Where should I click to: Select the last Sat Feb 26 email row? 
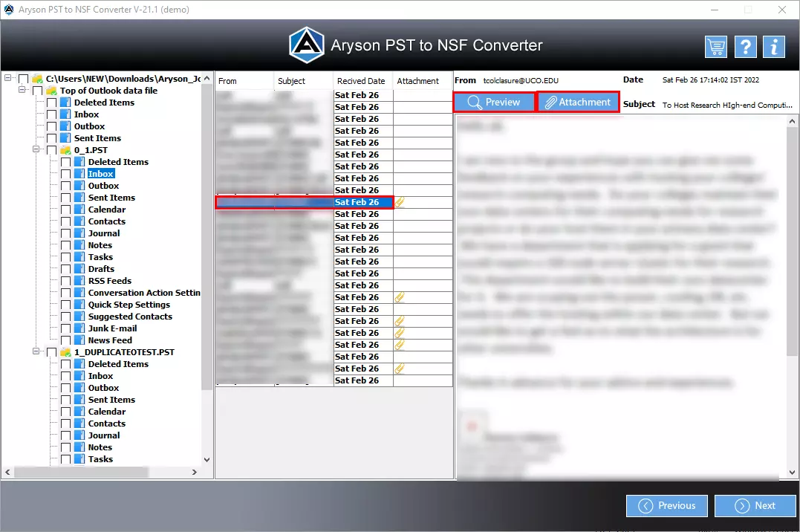(x=334, y=381)
